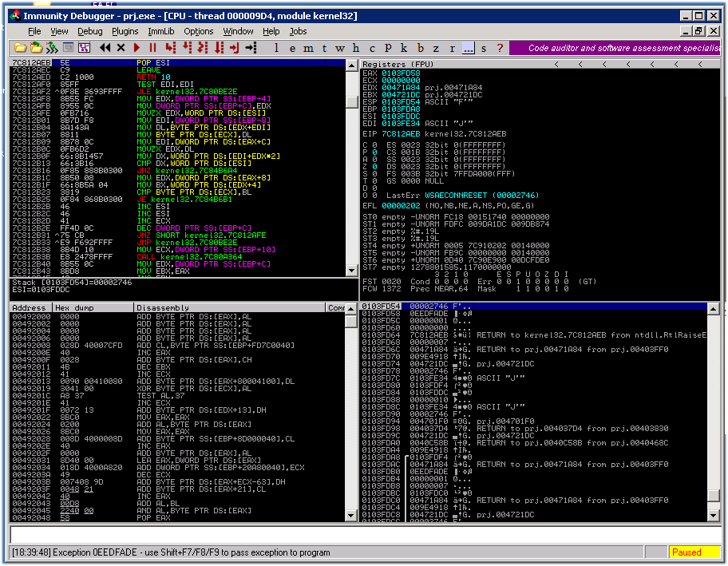The image size is (728, 566).
Task: Open the call stack via 'k' button
Action: [404, 48]
